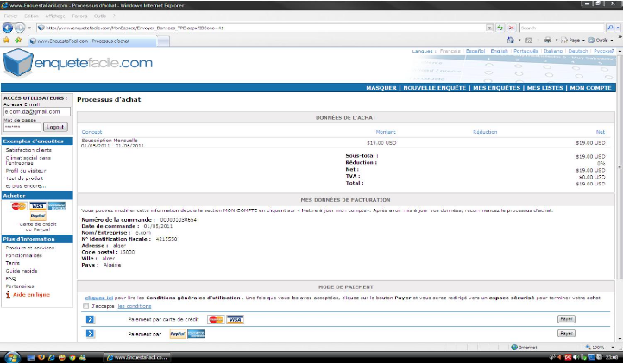Viewport: 623px width, 364px height.
Task: Click the American Express icon under Acheter
Action: [57, 206]
